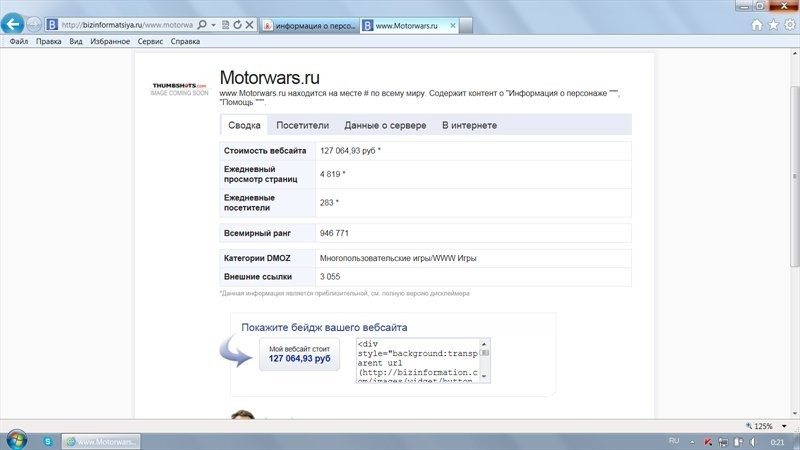Image resolution: width=800 pixels, height=450 pixels.
Task: Open Skype from the taskbar
Action: click(48, 441)
